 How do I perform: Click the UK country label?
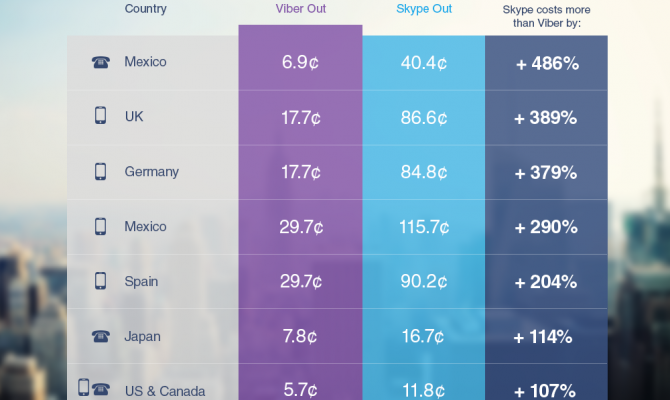[135, 117]
